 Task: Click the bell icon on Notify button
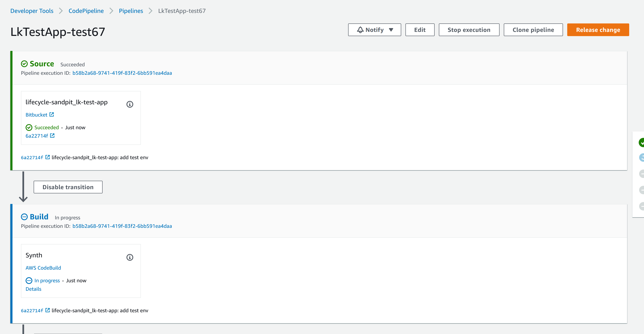[360, 30]
